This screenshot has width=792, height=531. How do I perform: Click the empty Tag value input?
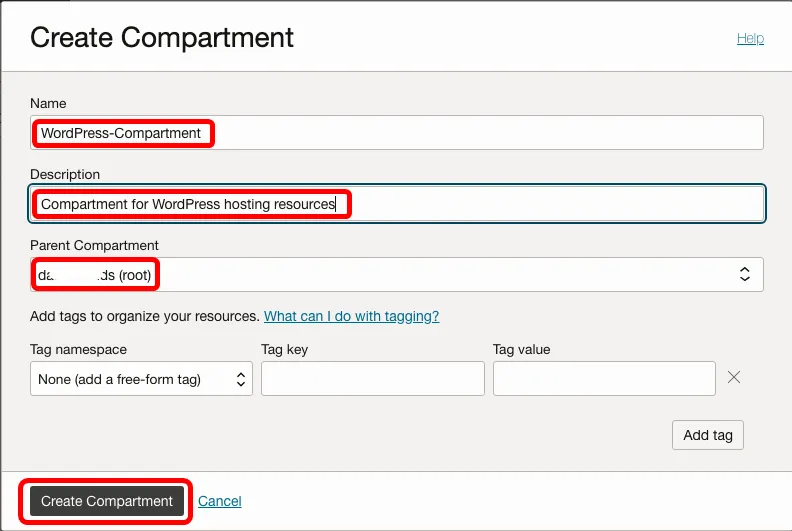604,379
